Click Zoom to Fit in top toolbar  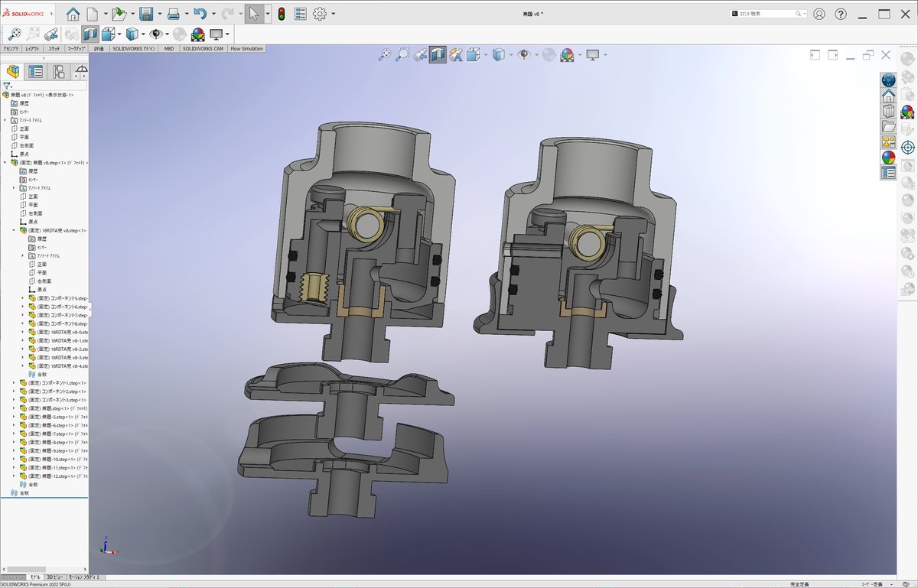click(x=15, y=34)
